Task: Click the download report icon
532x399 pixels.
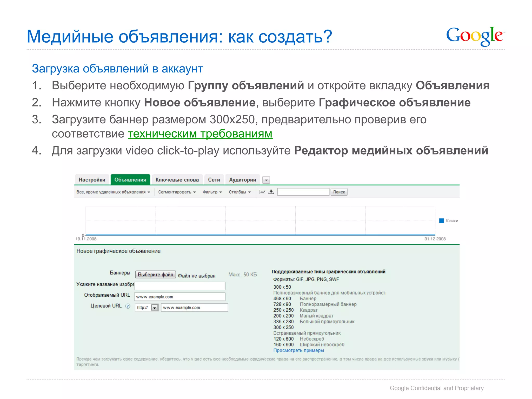Action: [x=271, y=192]
